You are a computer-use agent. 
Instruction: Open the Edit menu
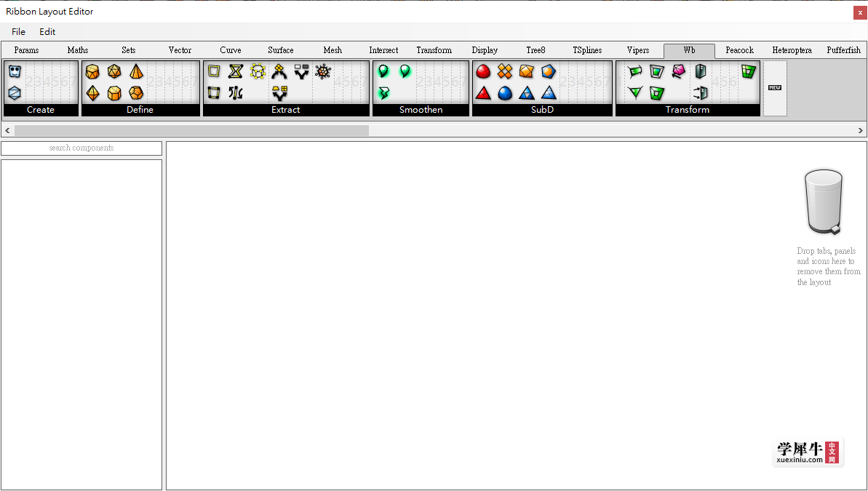click(47, 31)
